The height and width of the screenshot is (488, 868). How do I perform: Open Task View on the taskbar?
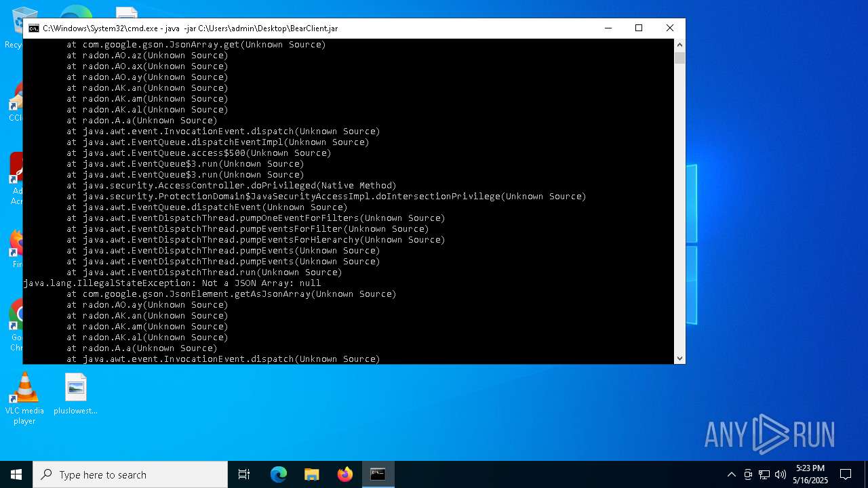tap(244, 474)
